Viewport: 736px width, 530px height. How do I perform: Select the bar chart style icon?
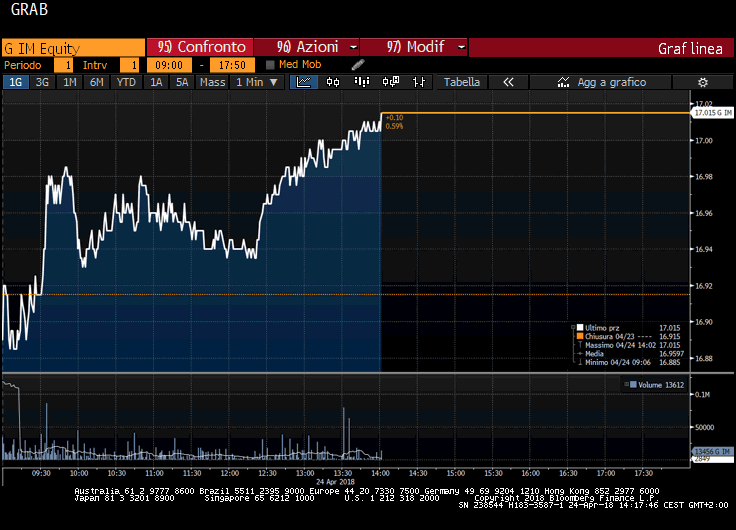tap(362, 82)
